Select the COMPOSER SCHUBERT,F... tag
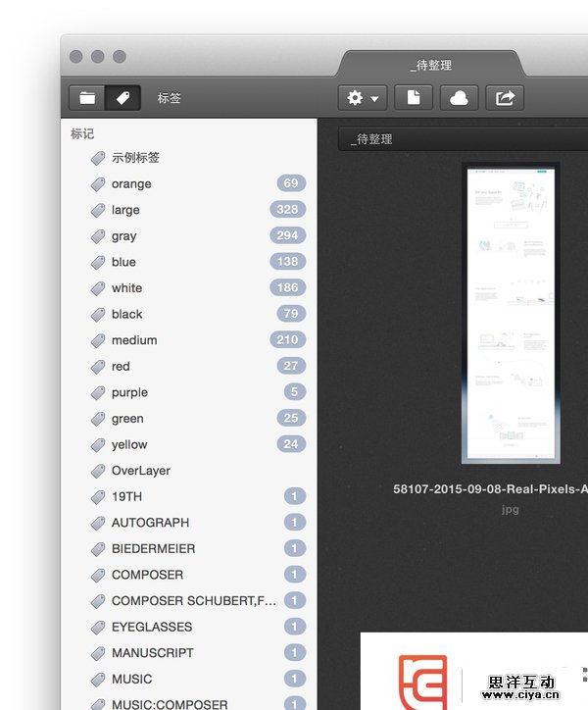Image resolution: width=588 pixels, height=710 pixels. [189, 601]
